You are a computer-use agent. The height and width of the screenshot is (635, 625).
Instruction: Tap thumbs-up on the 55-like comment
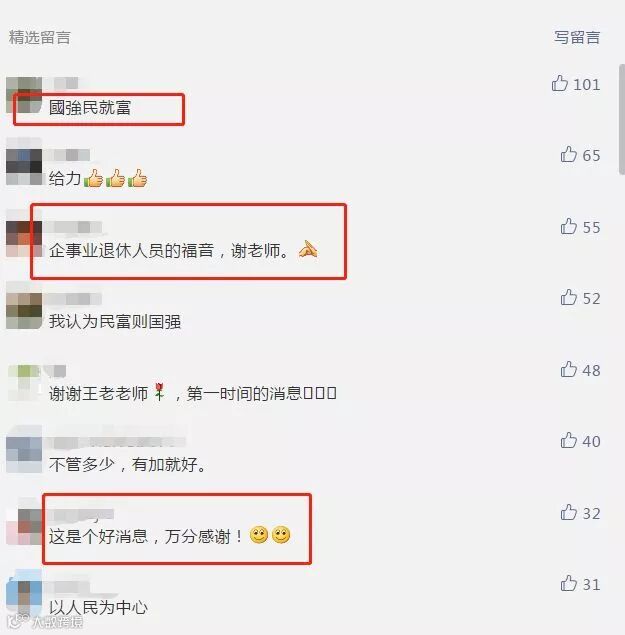(x=569, y=226)
